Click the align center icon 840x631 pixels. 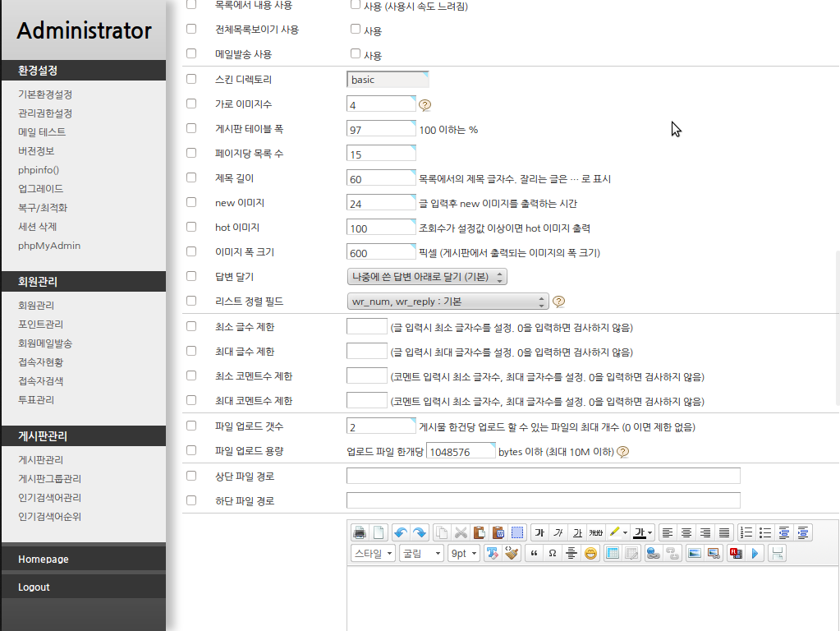686,532
